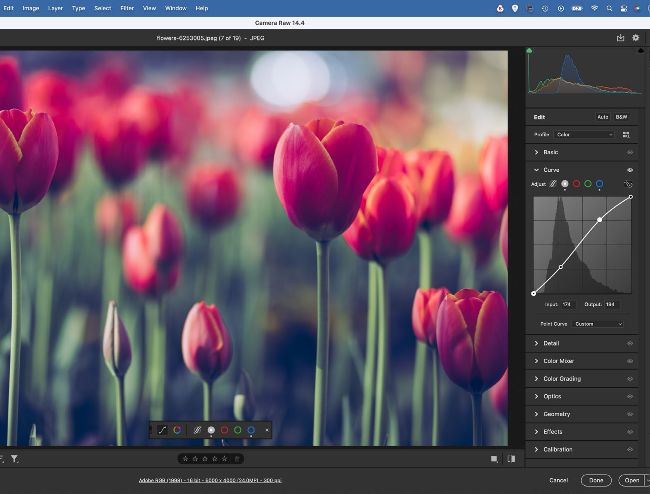The image size is (650, 494).
Task: Click the profile browser grid icon
Action: [x=626, y=135]
